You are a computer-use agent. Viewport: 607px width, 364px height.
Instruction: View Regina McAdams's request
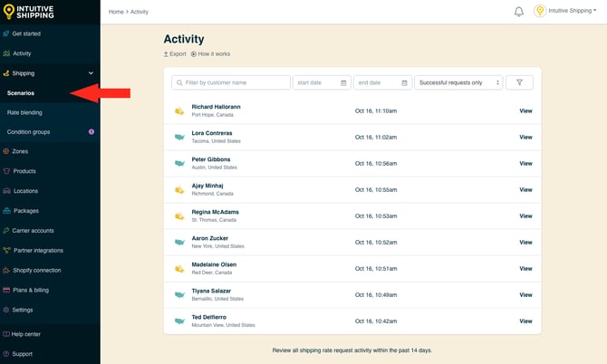tap(525, 216)
